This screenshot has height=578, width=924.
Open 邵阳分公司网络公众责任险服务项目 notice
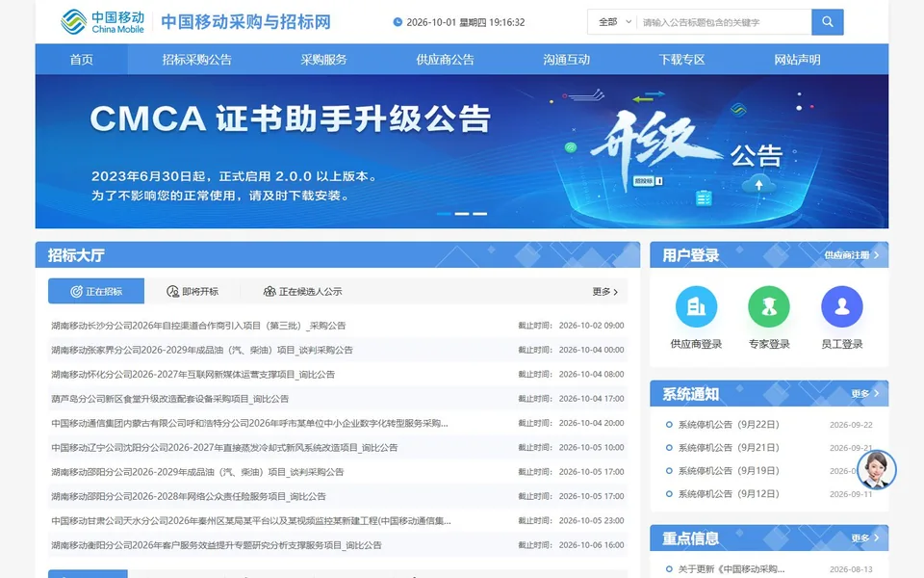click(189, 497)
